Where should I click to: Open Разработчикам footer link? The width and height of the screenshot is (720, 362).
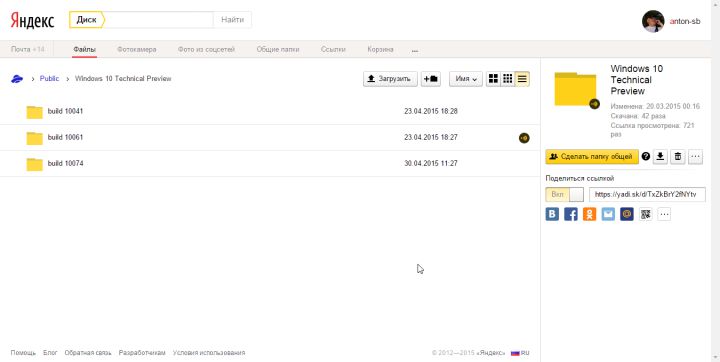142,353
